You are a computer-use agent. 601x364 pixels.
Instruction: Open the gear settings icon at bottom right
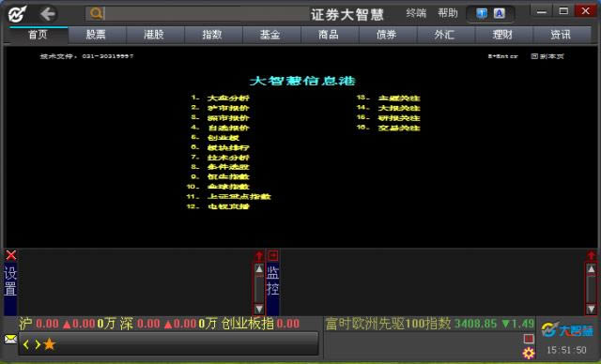tap(529, 353)
